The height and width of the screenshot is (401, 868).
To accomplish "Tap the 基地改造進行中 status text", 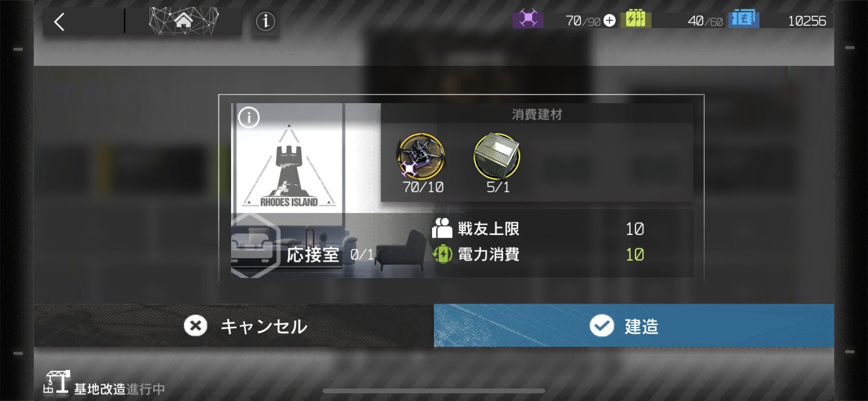I will point(119,389).
